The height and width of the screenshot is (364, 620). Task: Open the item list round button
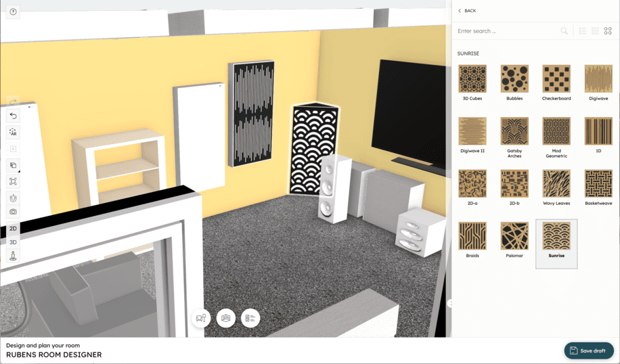coord(250,318)
